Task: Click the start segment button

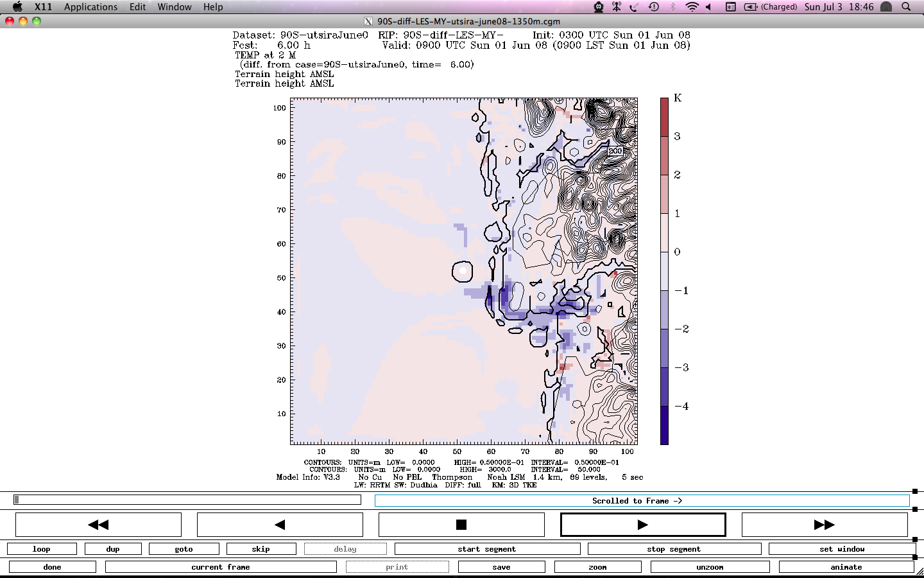Action: [486, 549]
